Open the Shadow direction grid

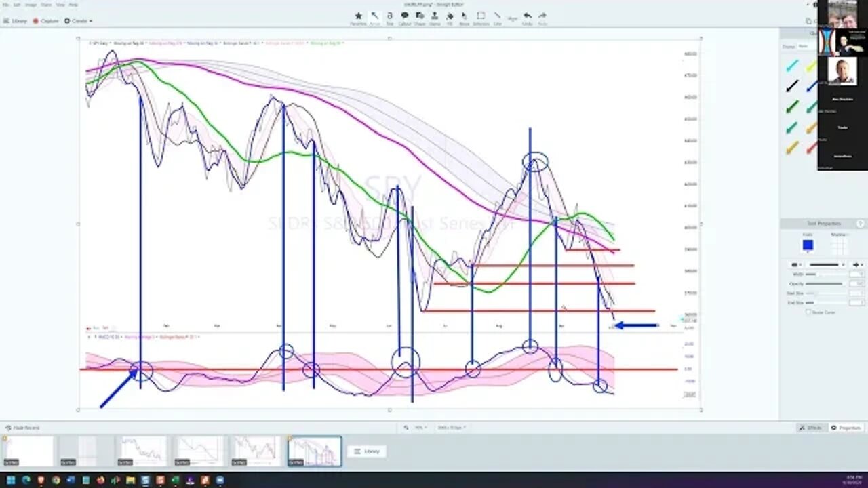tap(839, 245)
